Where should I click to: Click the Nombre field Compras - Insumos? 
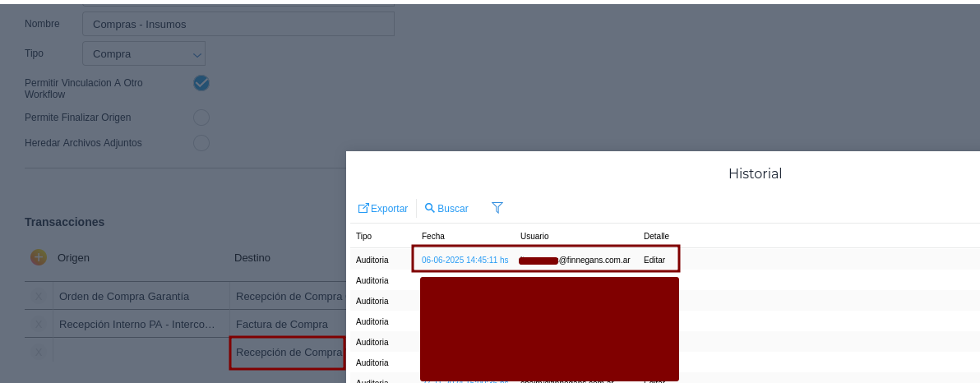pos(238,24)
